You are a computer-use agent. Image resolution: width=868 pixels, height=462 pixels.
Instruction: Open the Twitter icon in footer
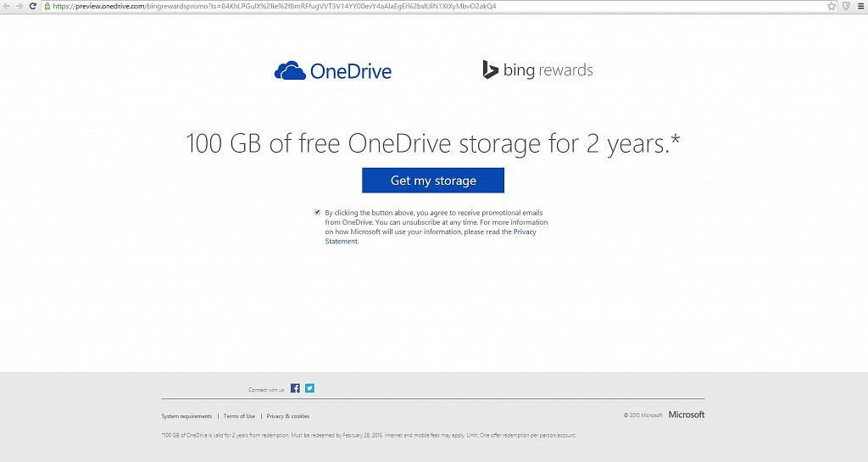click(x=309, y=388)
